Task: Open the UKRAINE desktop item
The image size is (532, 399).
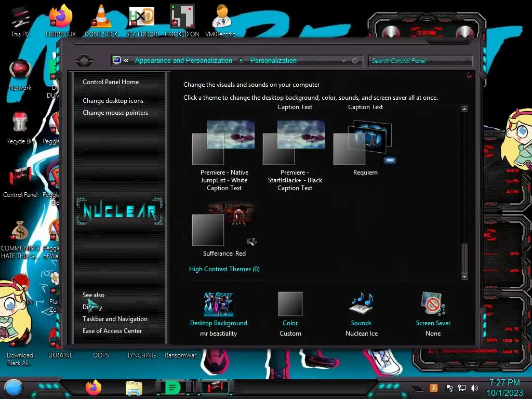Action: point(60,355)
